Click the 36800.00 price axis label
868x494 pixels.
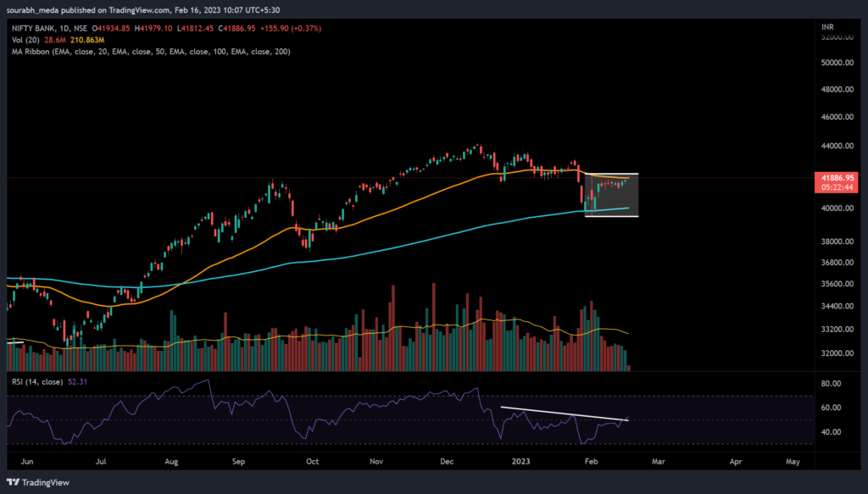(837, 262)
